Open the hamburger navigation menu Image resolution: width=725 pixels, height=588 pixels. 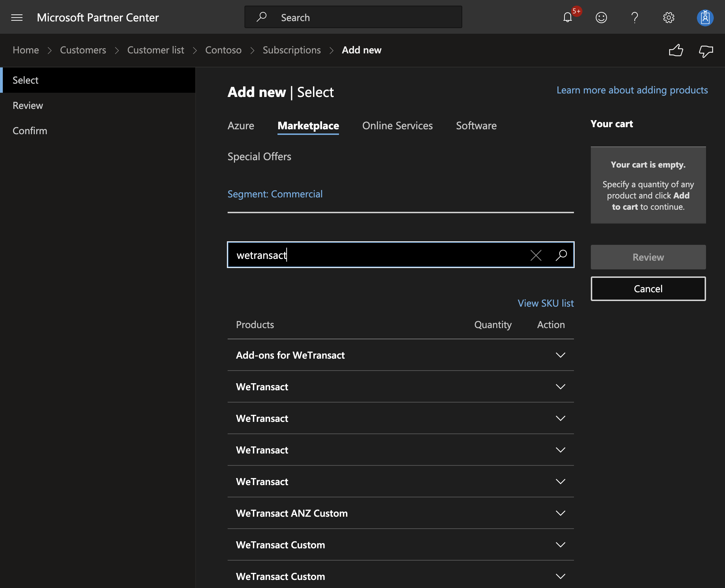pyautogui.click(x=17, y=17)
